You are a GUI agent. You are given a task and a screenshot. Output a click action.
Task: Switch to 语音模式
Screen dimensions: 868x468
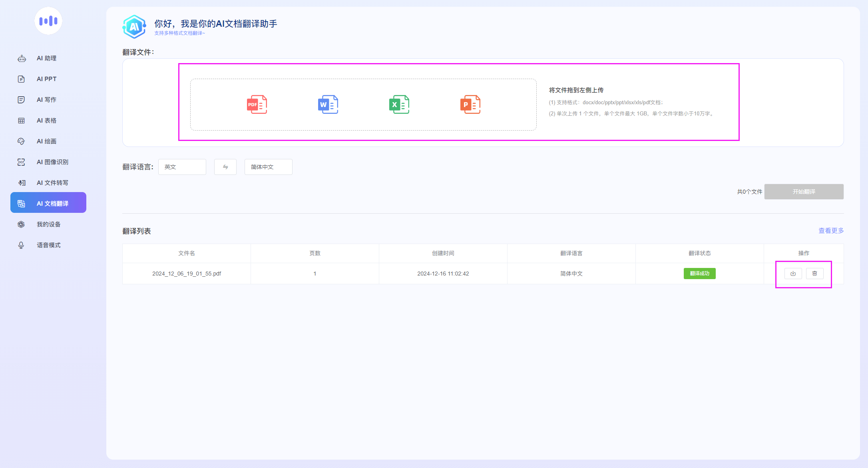coord(48,245)
